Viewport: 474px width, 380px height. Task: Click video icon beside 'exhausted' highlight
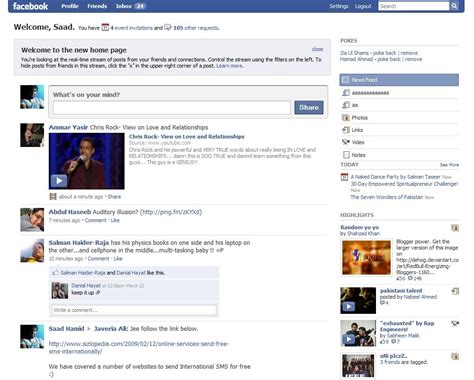455,323
